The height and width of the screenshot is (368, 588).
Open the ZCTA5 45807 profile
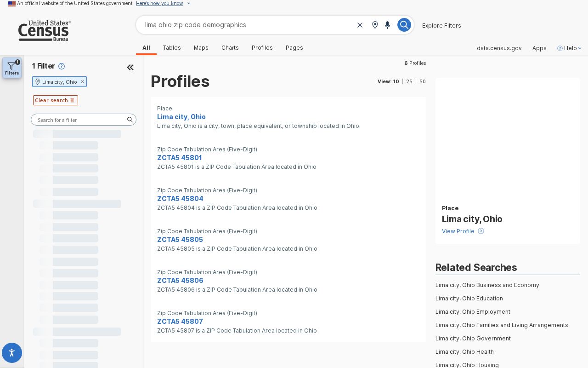click(x=180, y=322)
